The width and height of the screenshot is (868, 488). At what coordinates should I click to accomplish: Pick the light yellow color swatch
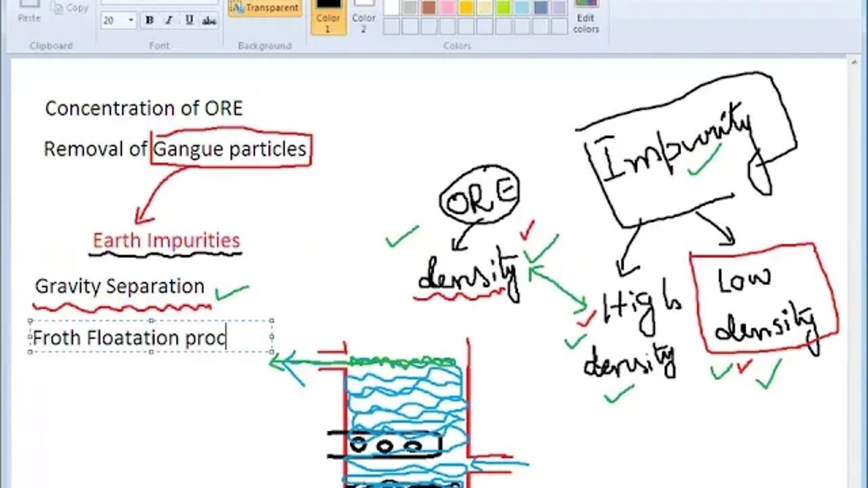484,7
